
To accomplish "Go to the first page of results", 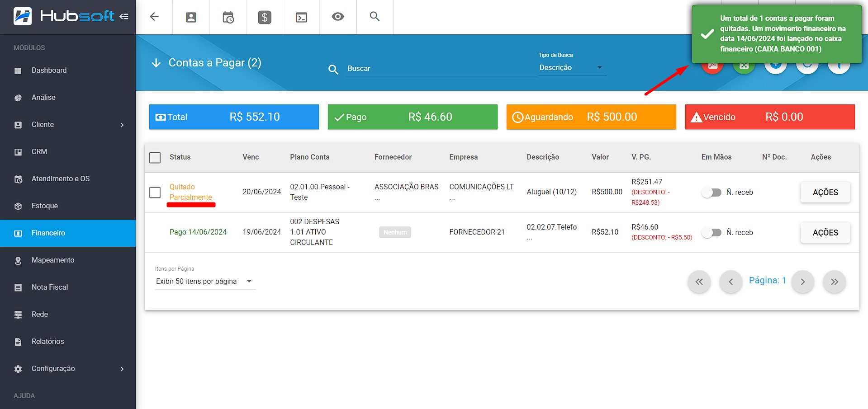I will (x=699, y=282).
